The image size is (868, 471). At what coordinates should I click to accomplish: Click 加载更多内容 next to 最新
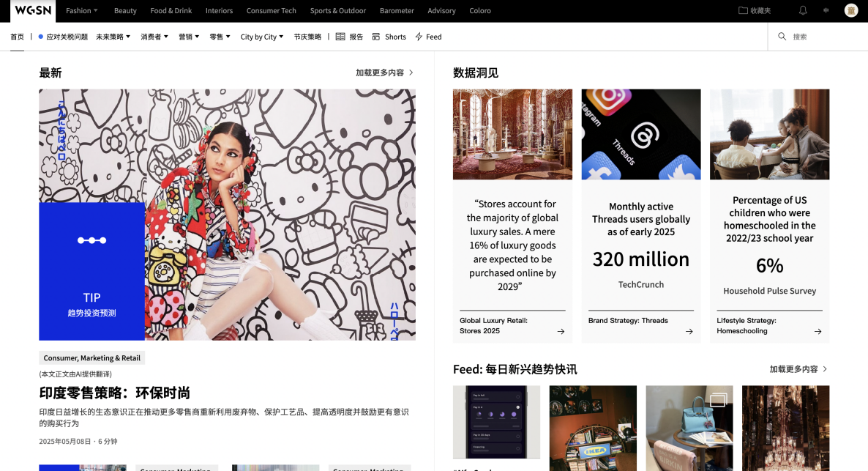(384, 73)
